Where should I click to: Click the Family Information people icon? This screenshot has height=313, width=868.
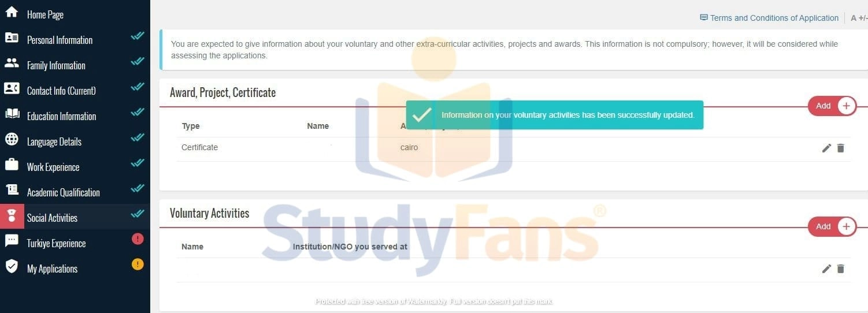pos(12,63)
